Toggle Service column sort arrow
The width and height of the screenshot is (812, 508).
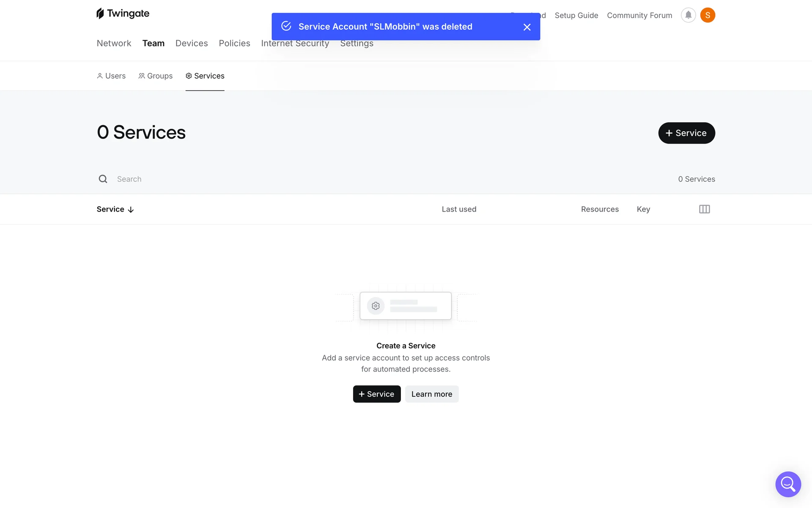click(131, 210)
